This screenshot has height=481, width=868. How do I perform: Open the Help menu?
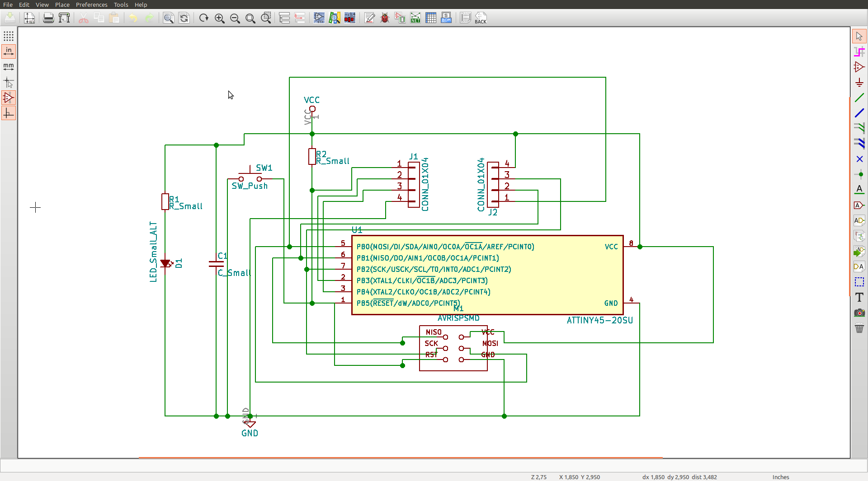pos(141,5)
